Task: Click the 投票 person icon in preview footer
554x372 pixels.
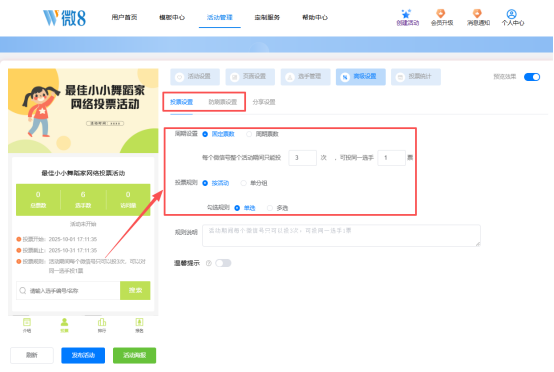Action: pyautogui.click(x=64, y=322)
